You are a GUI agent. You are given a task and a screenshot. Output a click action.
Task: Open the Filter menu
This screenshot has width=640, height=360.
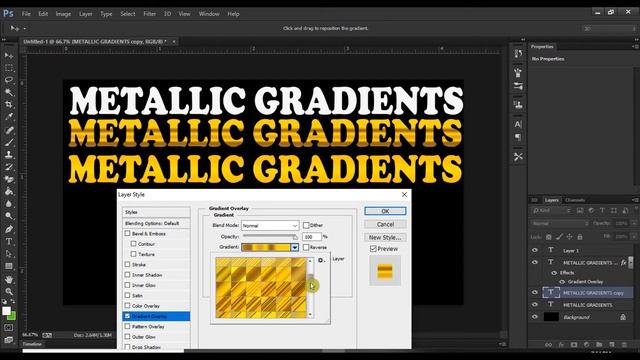pos(150,14)
